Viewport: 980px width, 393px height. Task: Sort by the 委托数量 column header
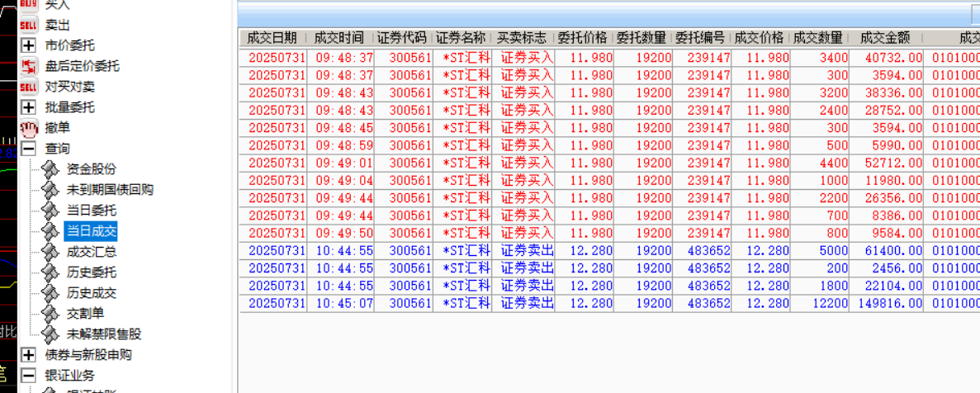[x=641, y=37]
